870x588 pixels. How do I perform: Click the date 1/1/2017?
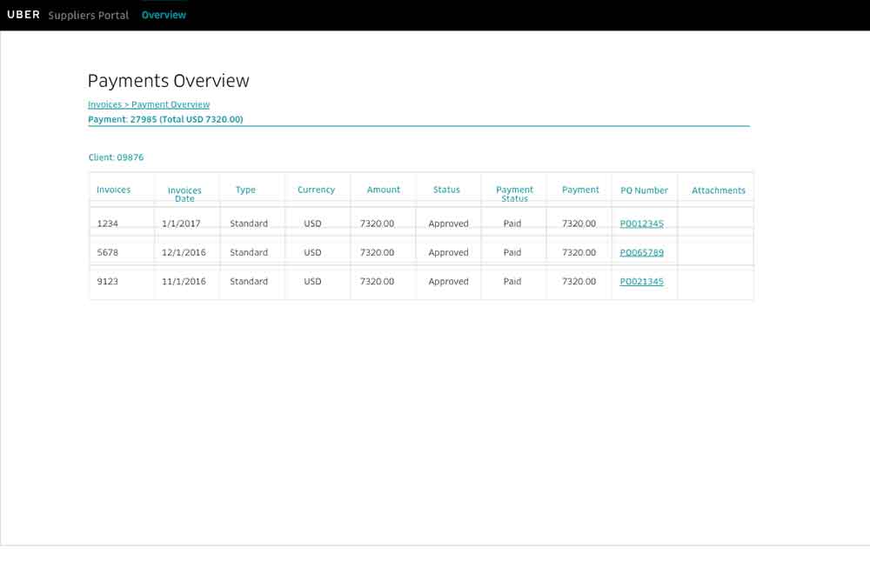pyautogui.click(x=181, y=224)
